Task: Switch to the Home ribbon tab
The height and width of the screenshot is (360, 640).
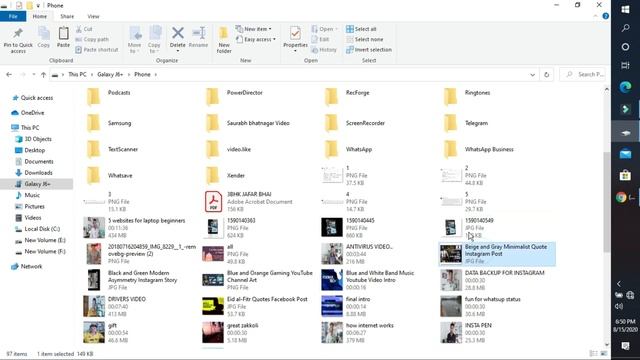Action: click(x=40, y=16)
